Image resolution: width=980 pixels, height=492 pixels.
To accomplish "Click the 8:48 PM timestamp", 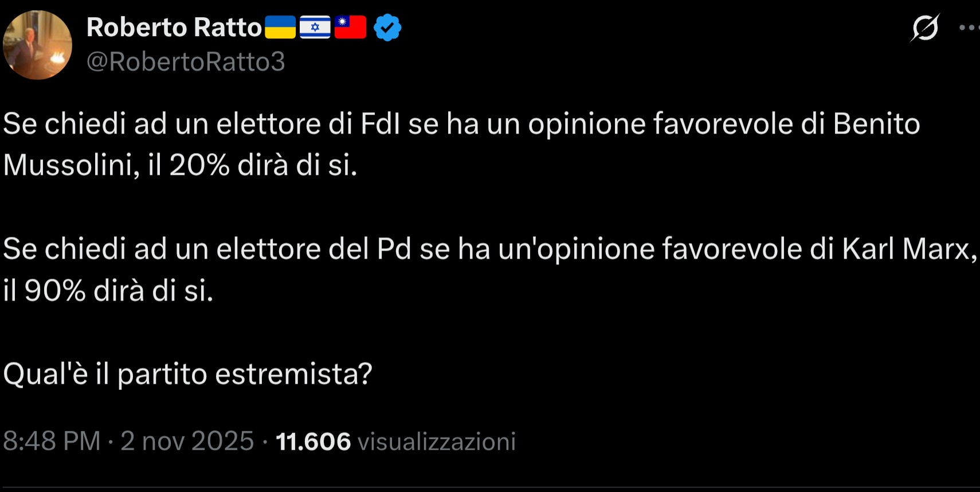I will click(x=52, y=442).
